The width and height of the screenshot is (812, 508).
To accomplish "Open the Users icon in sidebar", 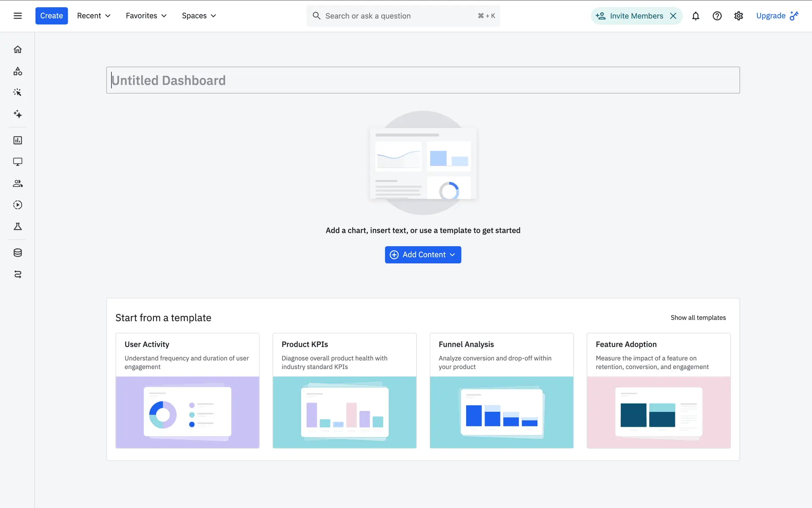I will click(x=17, y=183).
